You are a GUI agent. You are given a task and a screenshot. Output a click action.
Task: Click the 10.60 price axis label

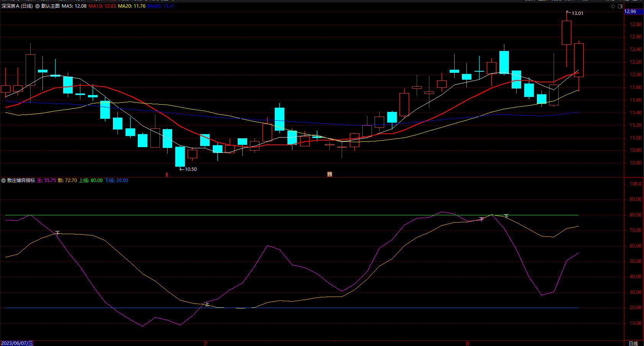636,163
